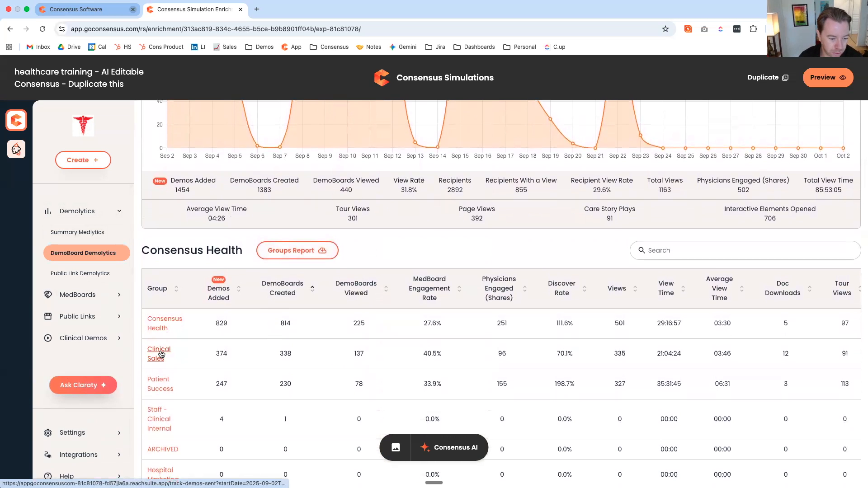Click the Help question-mark icon
The image size is (868, 488).
tap(48, 476)
